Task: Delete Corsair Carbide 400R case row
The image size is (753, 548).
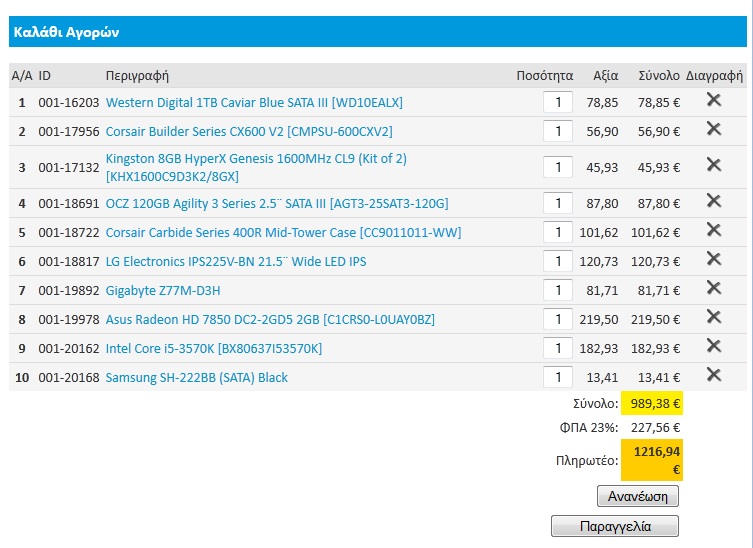Action: [714, 230]
